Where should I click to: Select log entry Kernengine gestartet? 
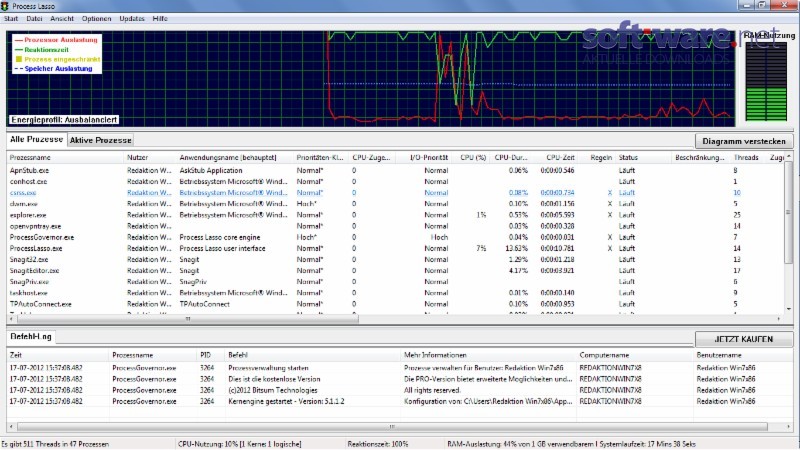pyautogui.click(x=399, y=402)
